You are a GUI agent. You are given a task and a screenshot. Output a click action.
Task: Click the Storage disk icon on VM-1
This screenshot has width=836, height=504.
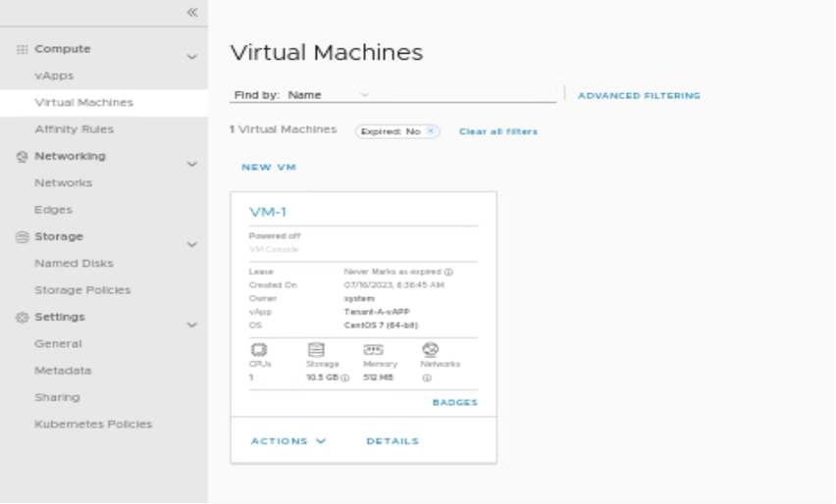(x=315, y=348)
